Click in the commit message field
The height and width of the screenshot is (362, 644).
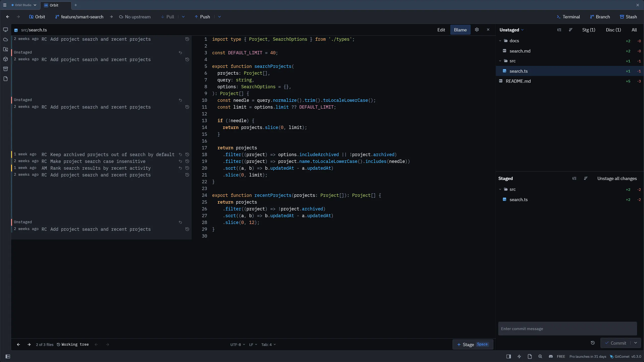pos(568,329)
